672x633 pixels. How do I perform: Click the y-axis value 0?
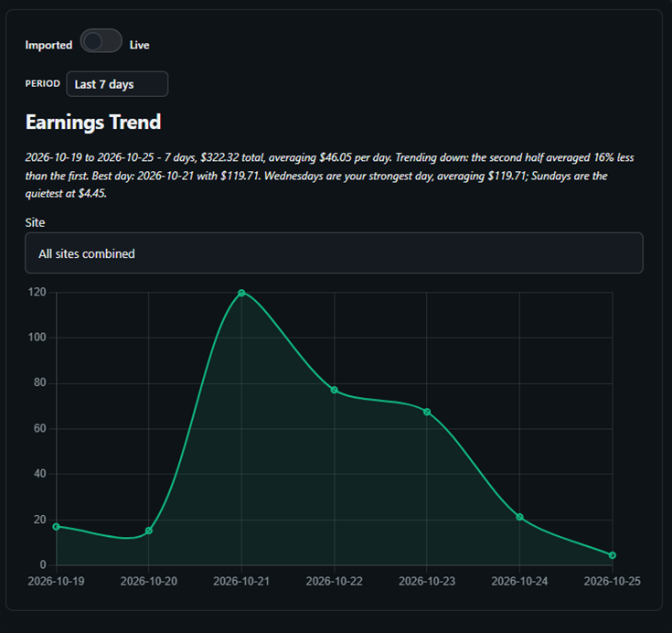pos(43,564)
